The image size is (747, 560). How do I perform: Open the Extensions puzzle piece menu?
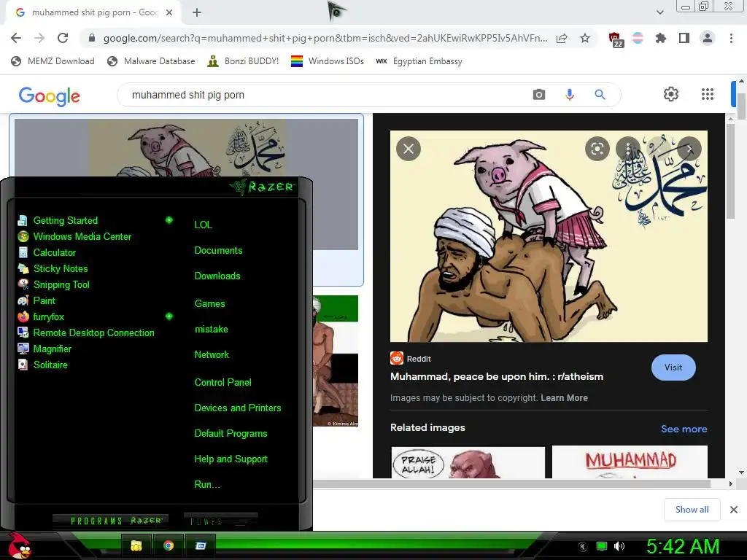point(661,38)
